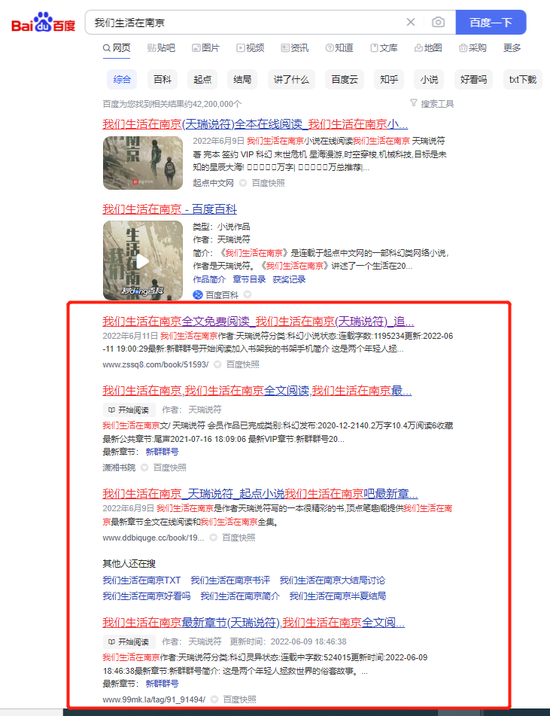Click the 潇湘书院 source link
550x716 pixels.
coord(119,468)
